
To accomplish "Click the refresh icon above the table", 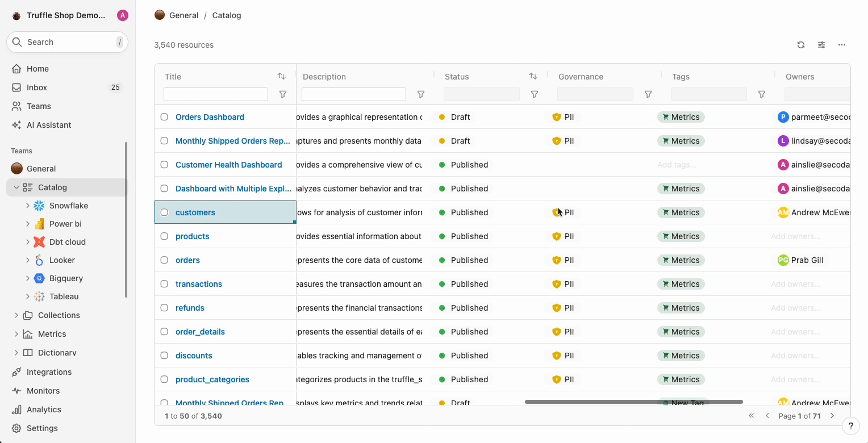I will tap(801, 45).
